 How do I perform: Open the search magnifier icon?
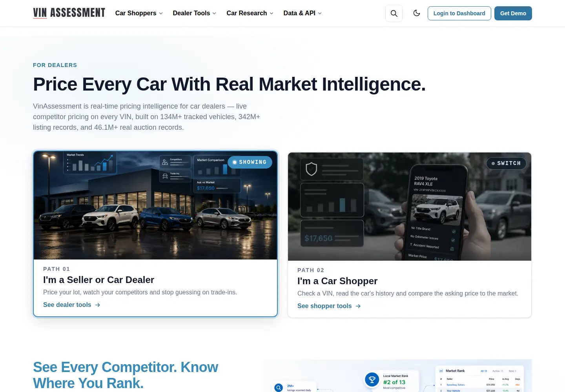[394, 13]
